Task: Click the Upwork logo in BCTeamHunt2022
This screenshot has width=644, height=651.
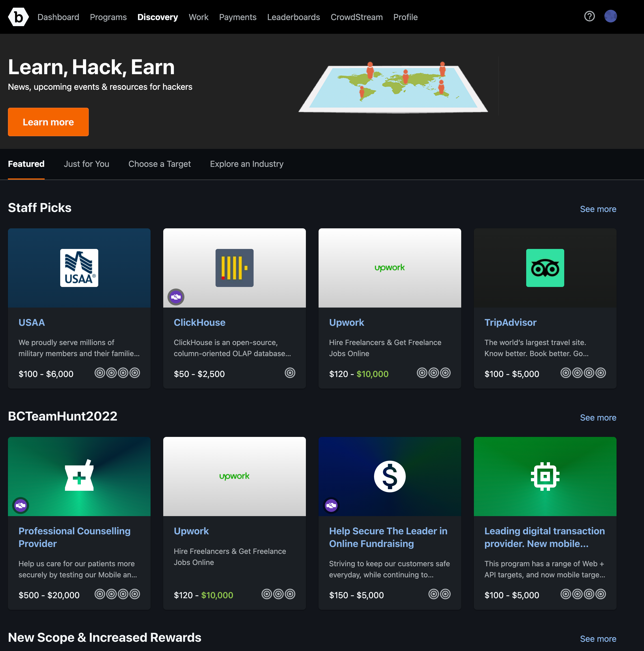Action: (234, 476)
